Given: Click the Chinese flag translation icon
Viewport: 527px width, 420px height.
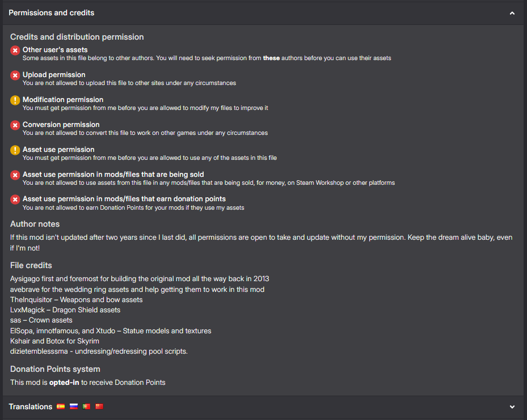Looking at the screenshot, I should click(x=99, y=406).
